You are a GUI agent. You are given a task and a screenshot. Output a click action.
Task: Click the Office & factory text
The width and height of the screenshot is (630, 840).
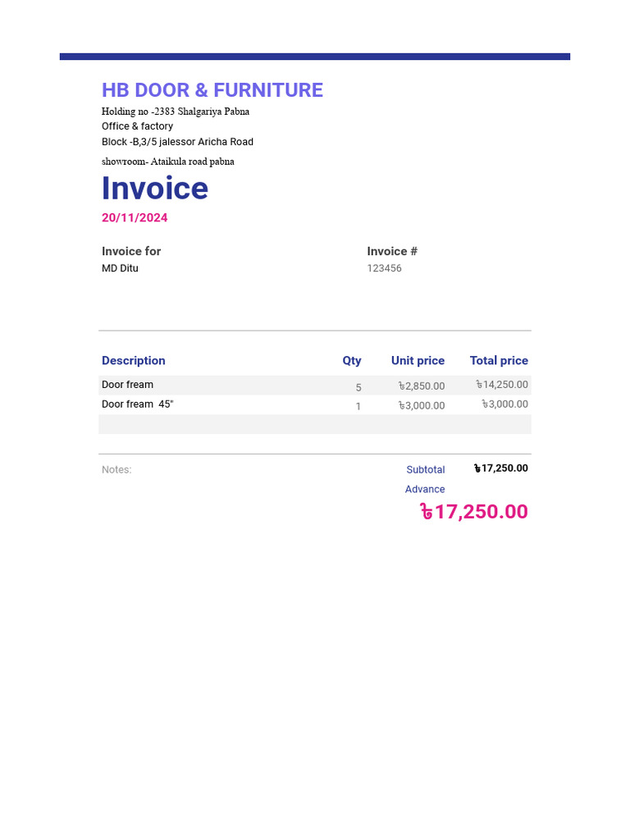click(137, 126)
